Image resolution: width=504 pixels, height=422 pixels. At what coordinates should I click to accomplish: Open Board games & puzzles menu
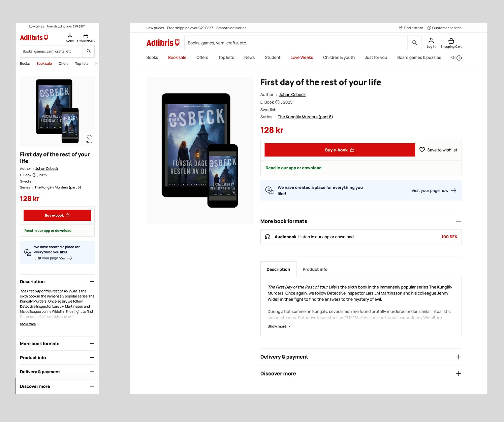point(419,58)
